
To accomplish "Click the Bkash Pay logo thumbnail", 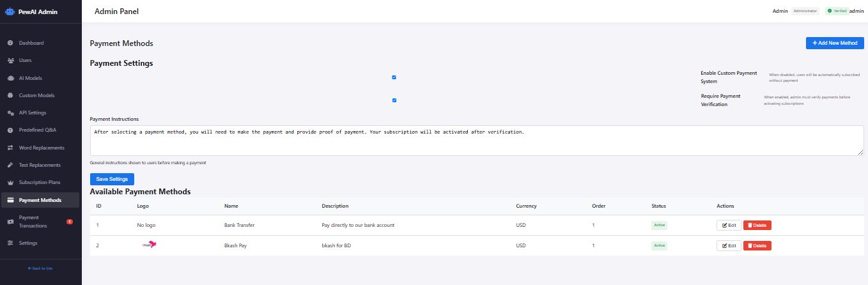I will (x=149, y=245).
